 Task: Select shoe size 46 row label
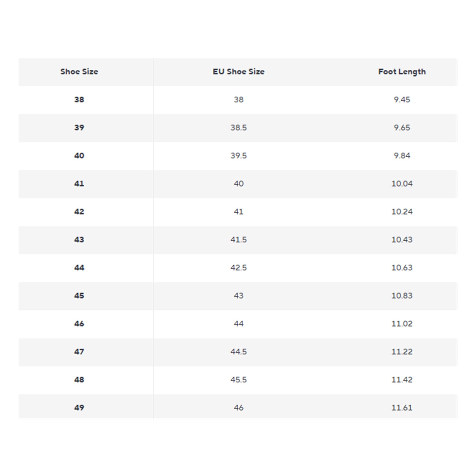pos(79,323)
